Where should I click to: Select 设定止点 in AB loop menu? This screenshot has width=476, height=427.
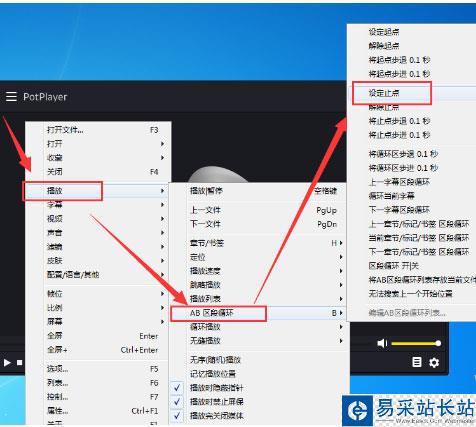pyautogui.click(x=412, y=93)
